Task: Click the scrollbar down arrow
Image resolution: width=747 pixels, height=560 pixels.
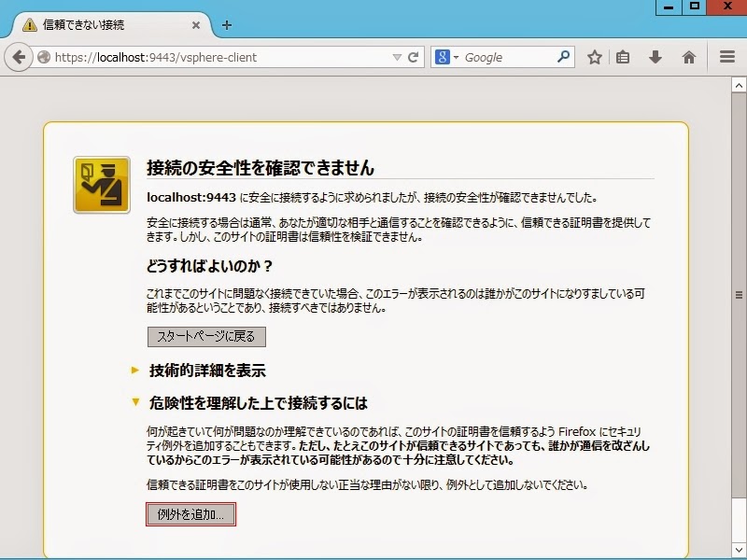Action: [x=739, y=550]
